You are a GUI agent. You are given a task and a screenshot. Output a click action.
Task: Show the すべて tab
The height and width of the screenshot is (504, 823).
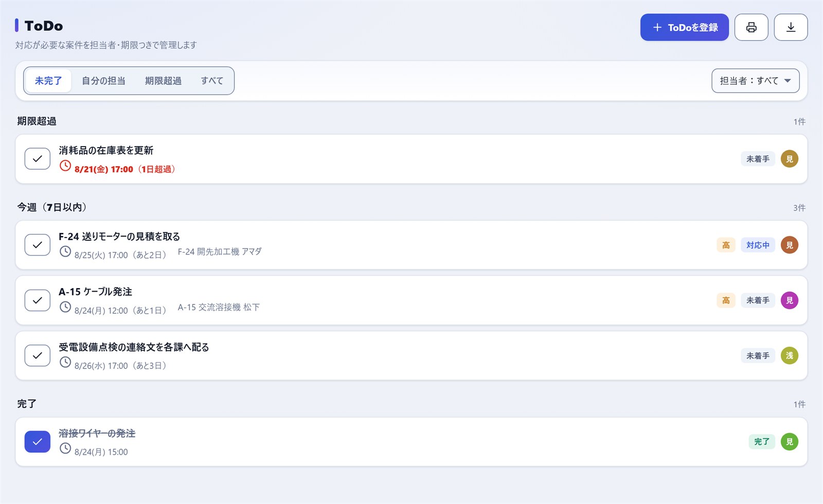212,81
